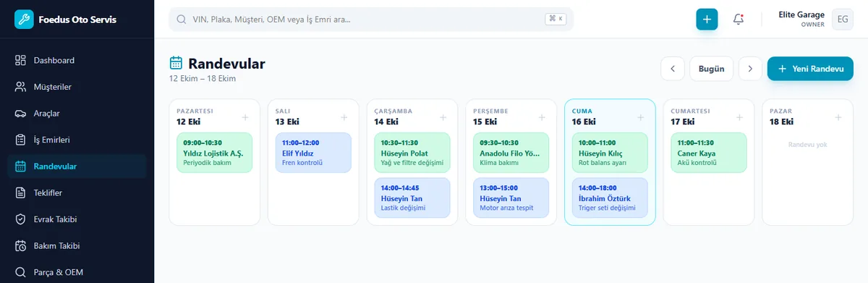Click the İş Emirleri clipboard icon
This screenshot has height=283, width=868.
click(x=21, y=140)
